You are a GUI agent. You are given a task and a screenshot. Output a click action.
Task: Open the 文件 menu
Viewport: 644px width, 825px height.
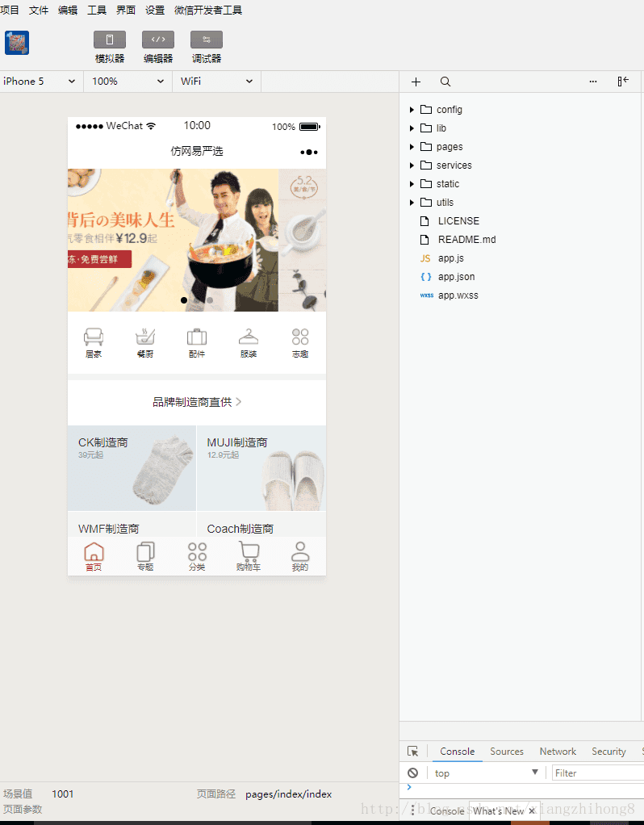coord(39,10)
